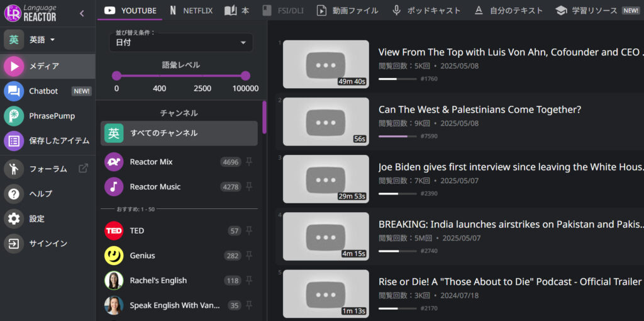644x321 pixels.
Task: Click the 2500 mark on vocabulary slider
Action: coord(202,88)
